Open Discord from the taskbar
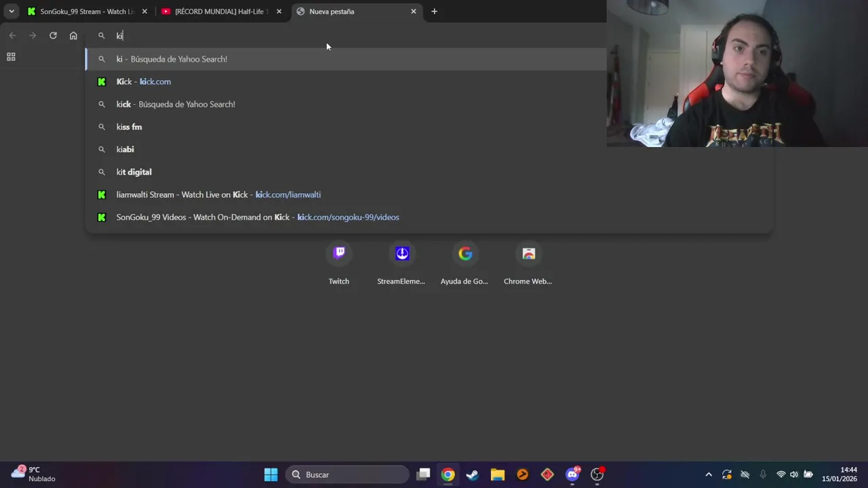 (x=573, y=474)
